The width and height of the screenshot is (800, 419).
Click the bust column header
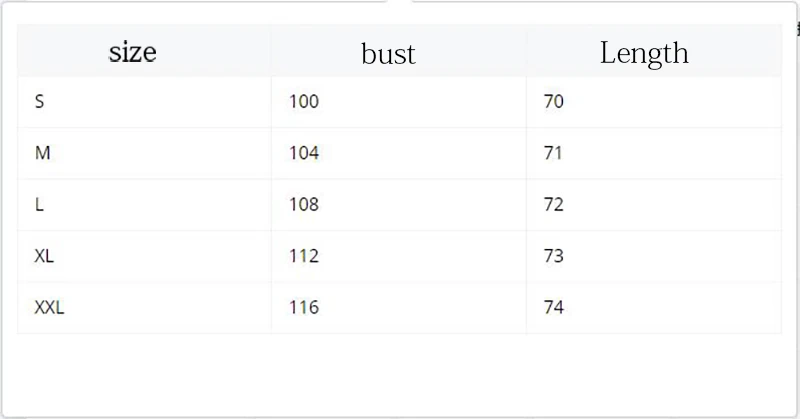398,51
